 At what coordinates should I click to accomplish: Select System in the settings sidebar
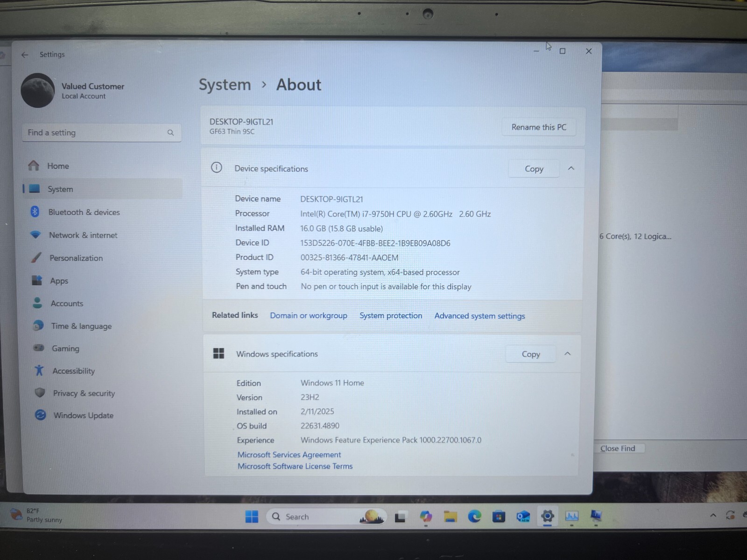[x=102, y=189]
